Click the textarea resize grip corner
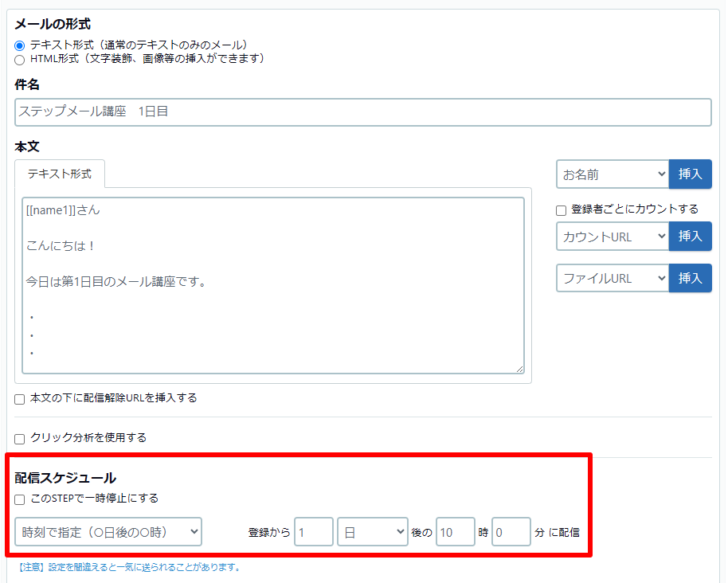728x583 pixels. point(519,369)
